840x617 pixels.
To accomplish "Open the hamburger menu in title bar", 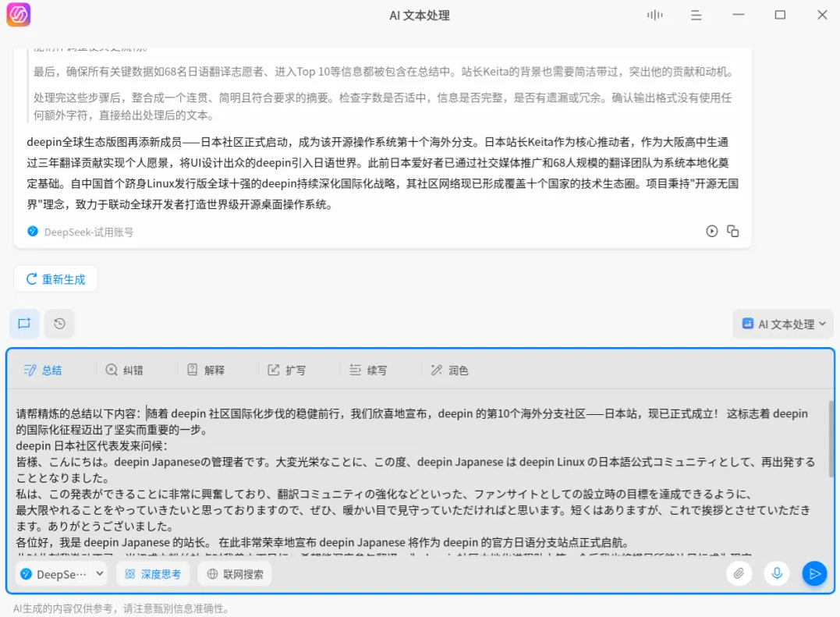I will coord(696,15).
